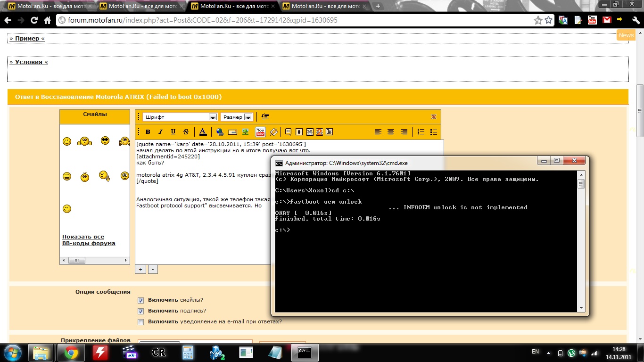Open the Размер size dropdown
This screenshot has height=362, width=644.
(x=237, y=117)
